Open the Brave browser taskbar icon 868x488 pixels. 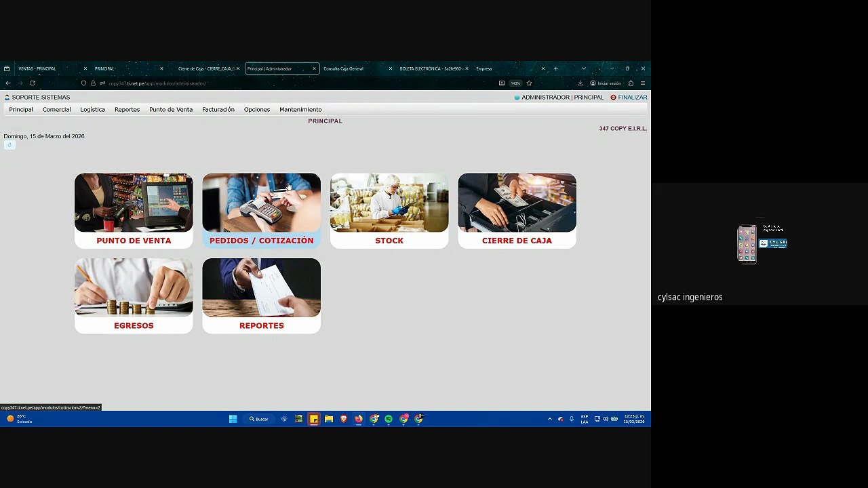tap(344, 419)
